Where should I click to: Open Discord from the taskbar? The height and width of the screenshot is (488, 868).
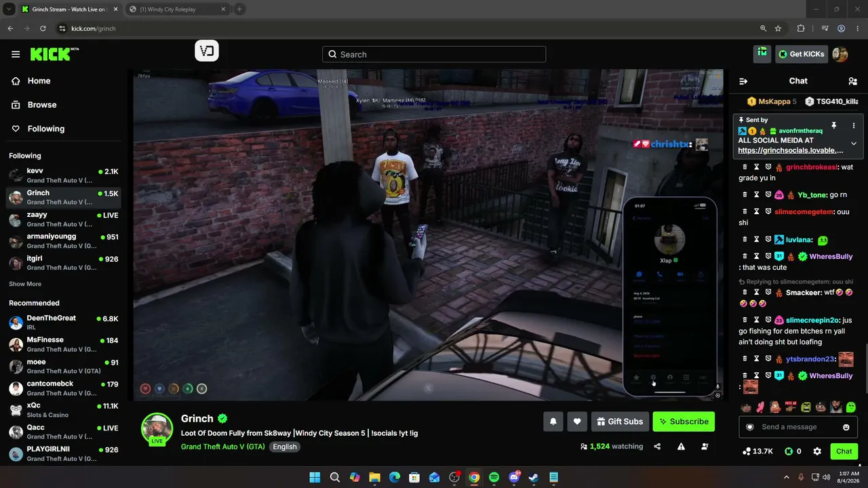pos(514,478)
